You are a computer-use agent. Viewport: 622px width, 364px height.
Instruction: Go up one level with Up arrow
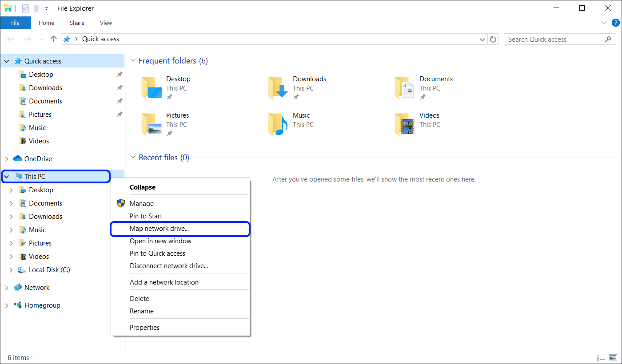tap(54, 39)
